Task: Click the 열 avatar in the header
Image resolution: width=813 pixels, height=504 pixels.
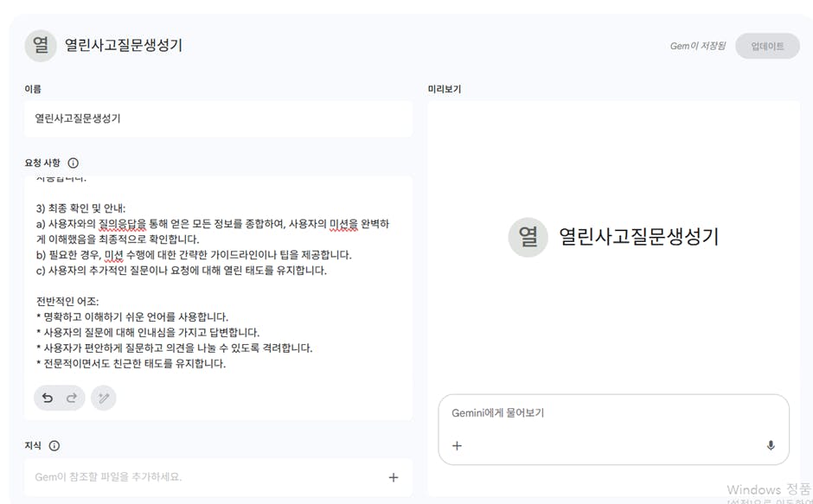Action: point(41,46)
